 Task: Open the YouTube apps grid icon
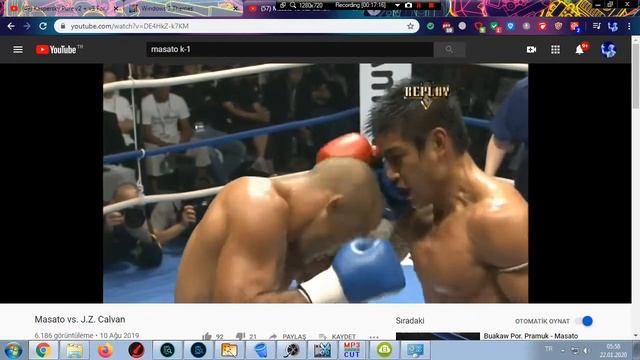[x=556, y=49]
